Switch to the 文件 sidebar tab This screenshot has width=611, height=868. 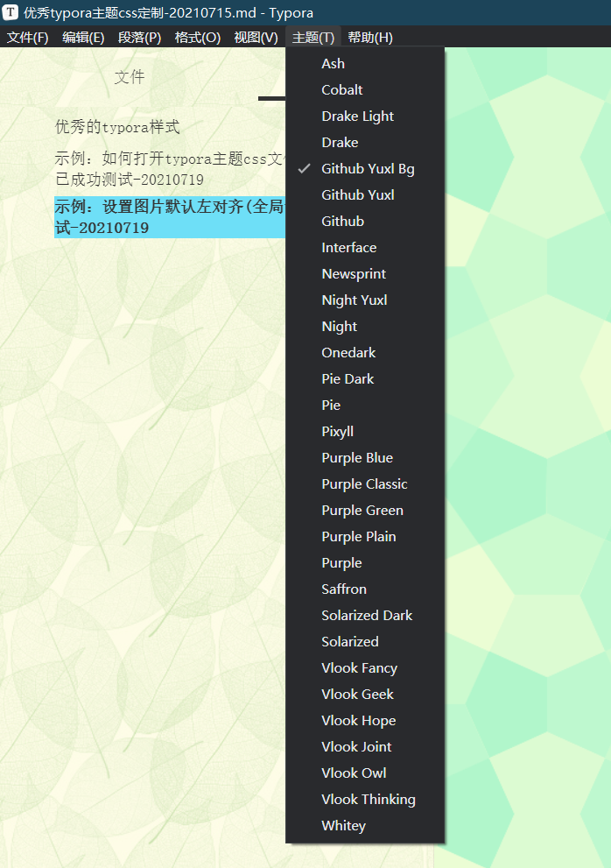[x=130, y=77]
